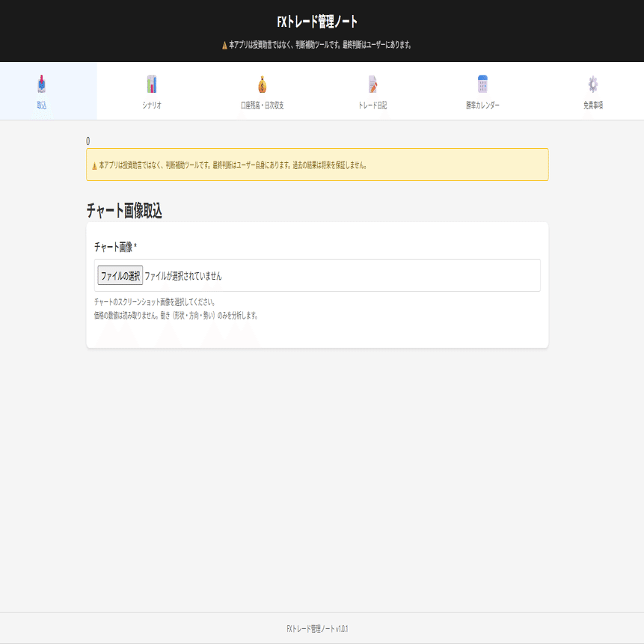Screen dimensions: 644x644
Task: Click the FXトレード管理ノート header title
Action: (317, 22)
